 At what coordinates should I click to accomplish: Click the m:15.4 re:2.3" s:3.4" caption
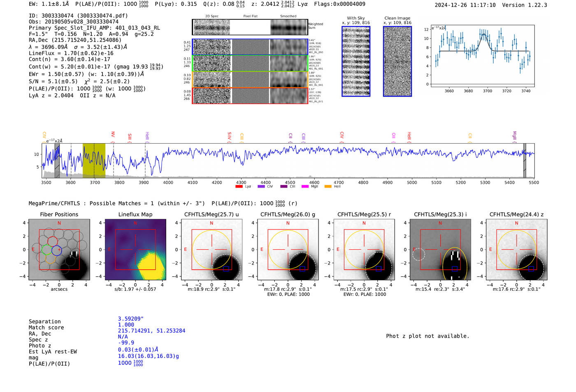tap(440, 289)
